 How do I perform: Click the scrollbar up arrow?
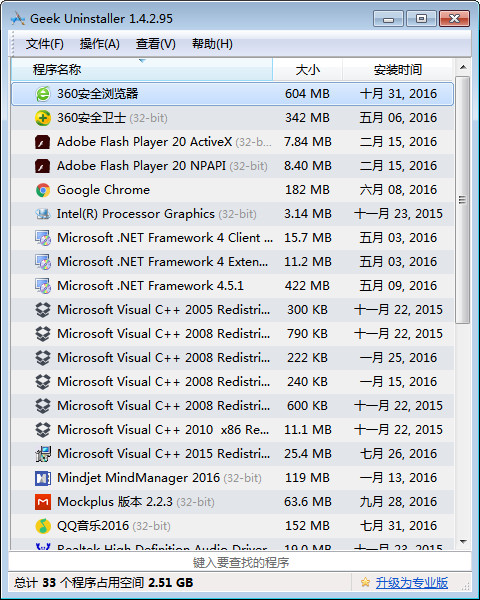[x=463, y=67]
